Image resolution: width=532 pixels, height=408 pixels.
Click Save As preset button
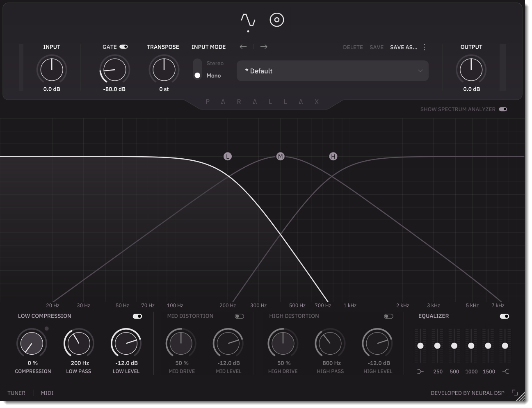[x=404, y=47]
